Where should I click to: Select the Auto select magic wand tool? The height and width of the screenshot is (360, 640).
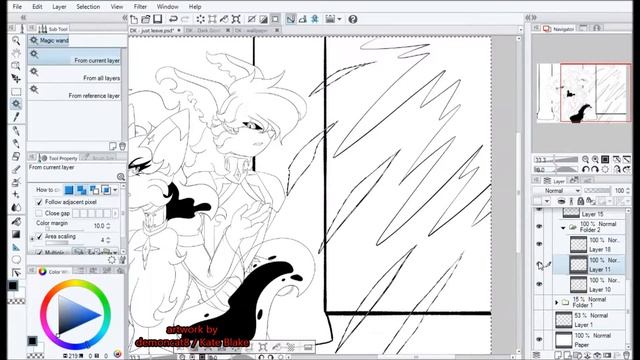pos(16,104)
